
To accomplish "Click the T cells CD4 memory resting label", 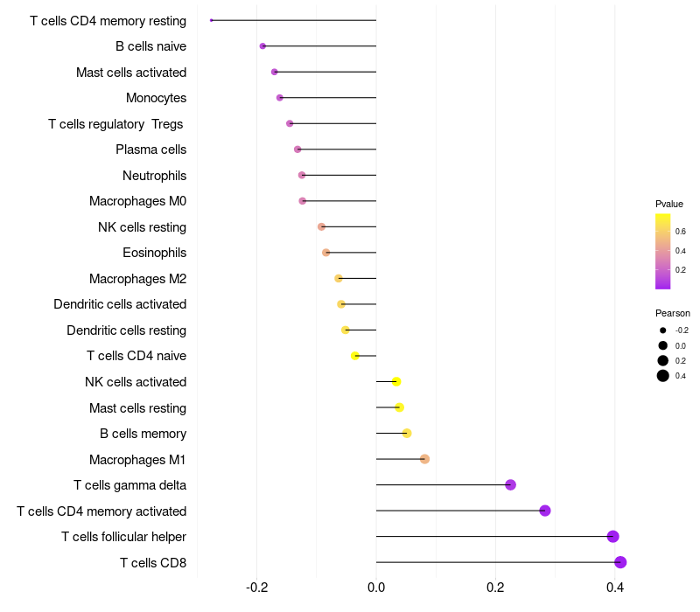I will 108,20.
